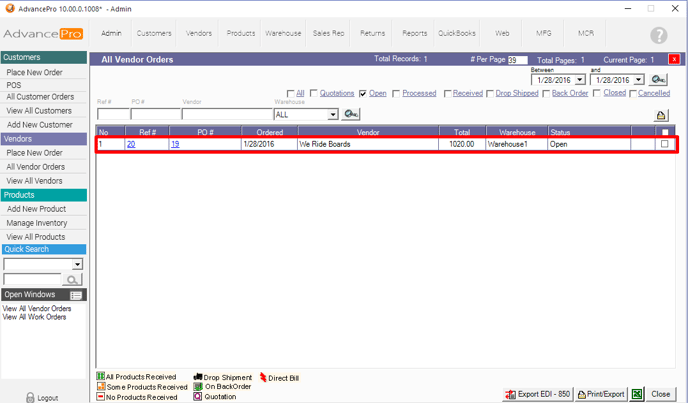Click the warehouse filter Go button
Screen dimensions: 688x403
(352, 114)
